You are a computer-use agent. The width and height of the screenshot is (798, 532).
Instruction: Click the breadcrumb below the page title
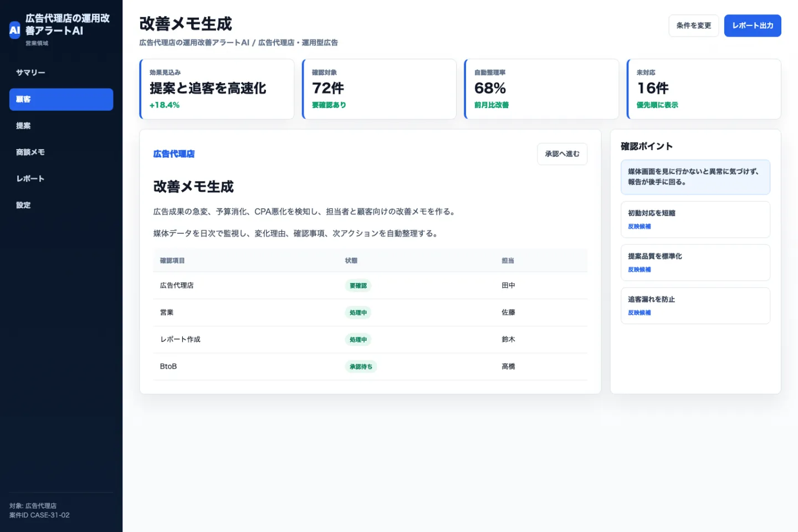coord(238,43)
